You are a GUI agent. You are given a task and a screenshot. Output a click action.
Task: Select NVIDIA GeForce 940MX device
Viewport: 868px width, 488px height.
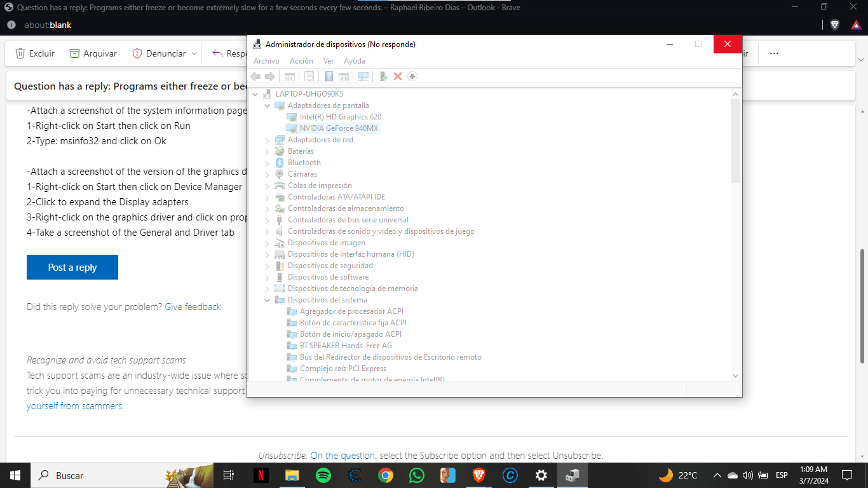tap(339, 128)
